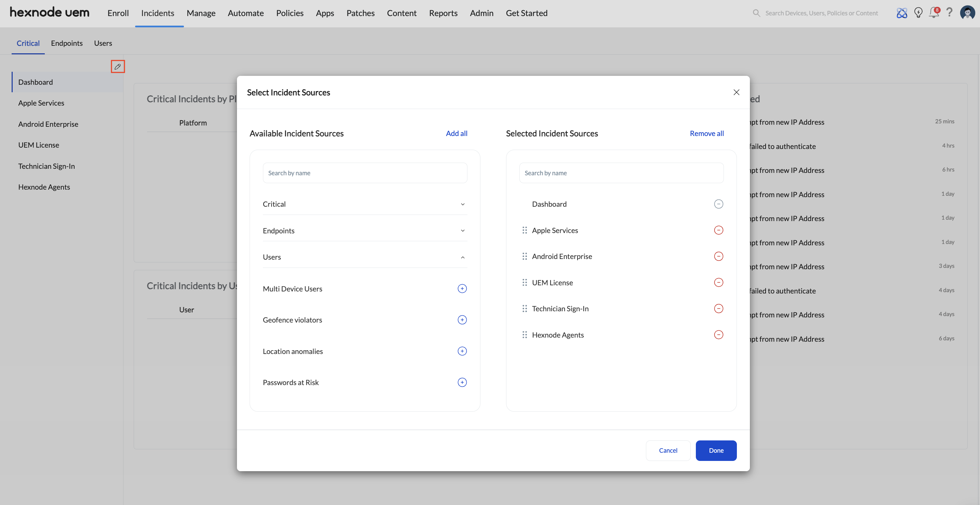Grab drag handle of Technician Sign-In
The image size is (980, 505).
525,309
